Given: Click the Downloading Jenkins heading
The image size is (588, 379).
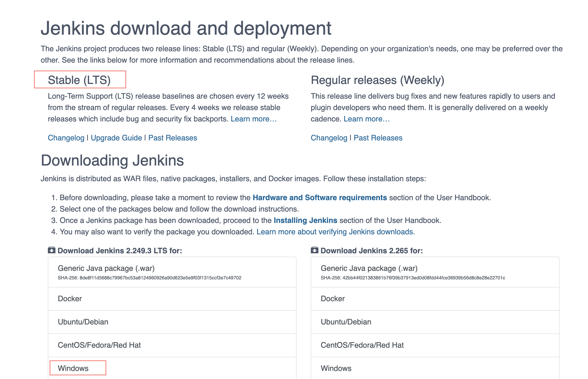Looking at the screenshot, I should tap(112, 161).
